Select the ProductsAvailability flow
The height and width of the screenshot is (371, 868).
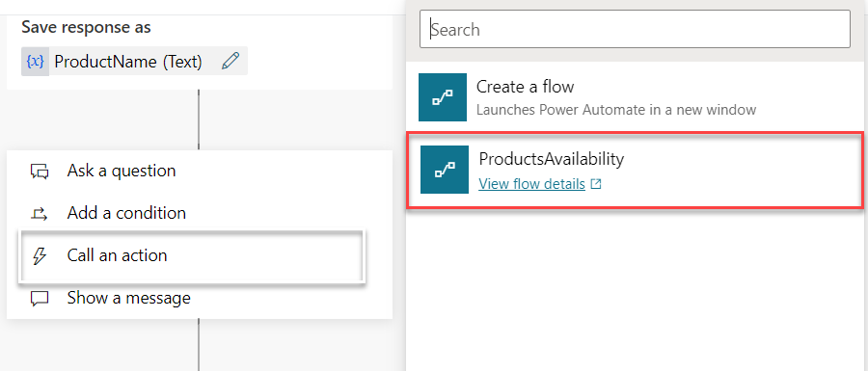[635, 170]
